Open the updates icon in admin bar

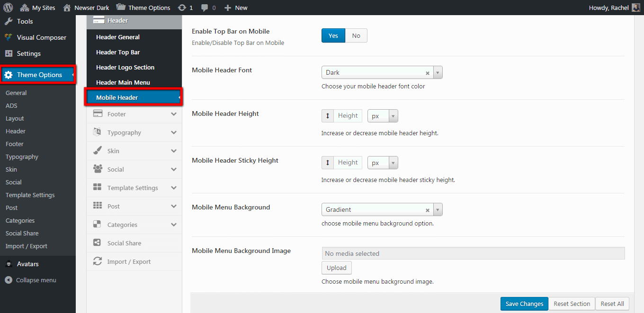[182, 8]
